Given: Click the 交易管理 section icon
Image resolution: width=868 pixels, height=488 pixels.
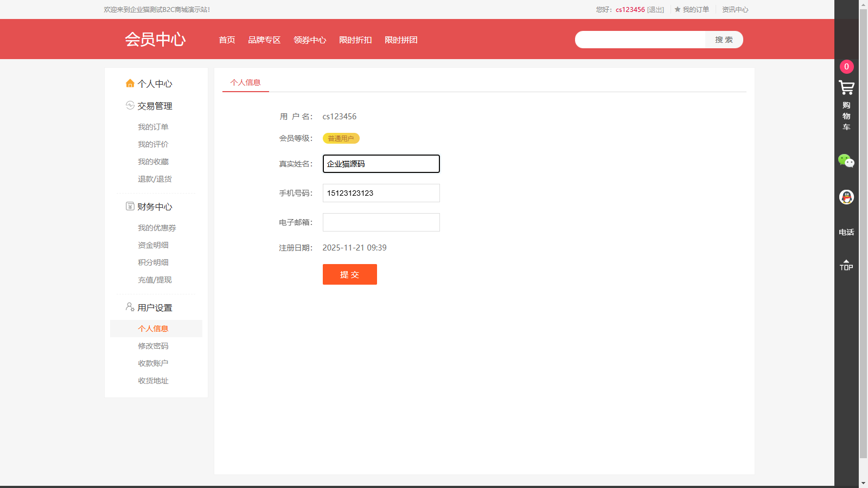Looking at the screenshot, I should coord(130,106).
